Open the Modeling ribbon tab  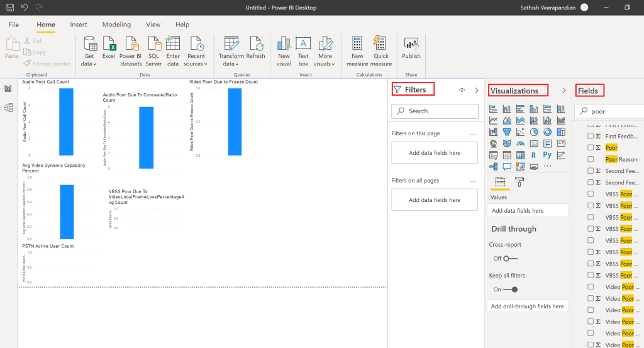pyautogui.click(x=116, y=25)
